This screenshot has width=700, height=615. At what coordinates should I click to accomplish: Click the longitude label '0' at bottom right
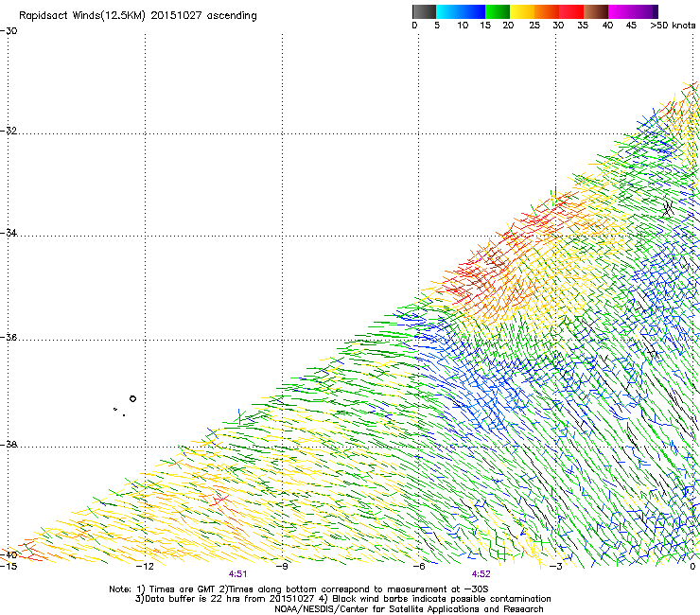tap(692, 567)
